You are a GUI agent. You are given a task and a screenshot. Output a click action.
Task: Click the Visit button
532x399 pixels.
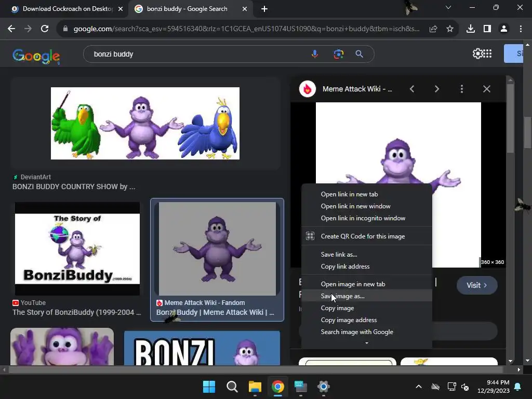pyautogui.click(x=477, y=285)
